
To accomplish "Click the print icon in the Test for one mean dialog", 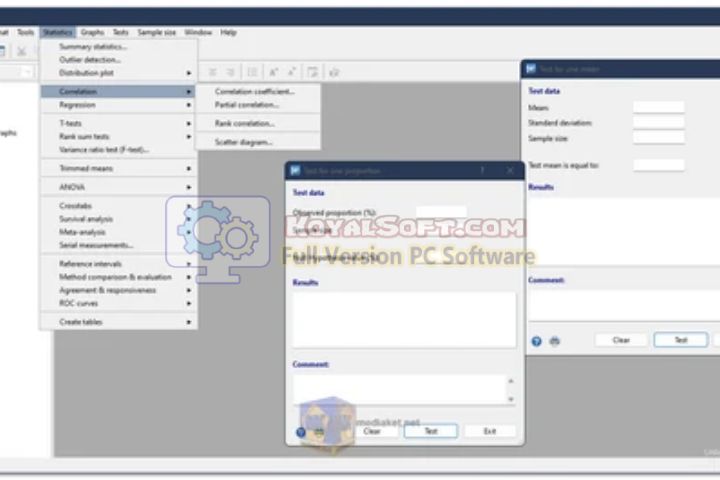I will pyautogui.click(x=555, y=341).
